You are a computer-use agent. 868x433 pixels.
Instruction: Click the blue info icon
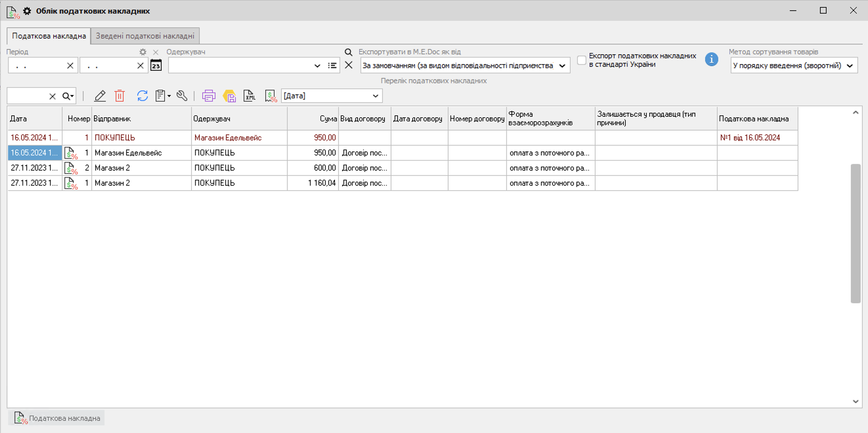tap(711, 60)
